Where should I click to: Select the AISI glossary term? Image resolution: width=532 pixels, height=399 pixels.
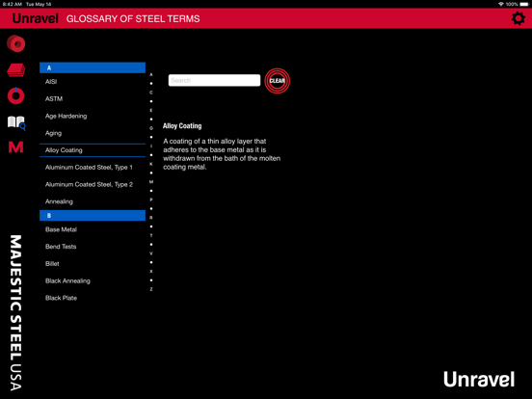point(93,82)
